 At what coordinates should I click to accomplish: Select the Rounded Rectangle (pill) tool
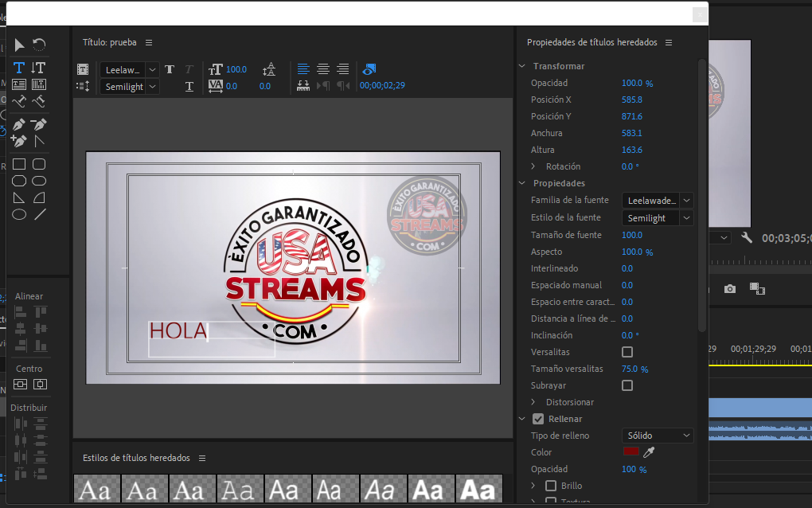point(39,181)
